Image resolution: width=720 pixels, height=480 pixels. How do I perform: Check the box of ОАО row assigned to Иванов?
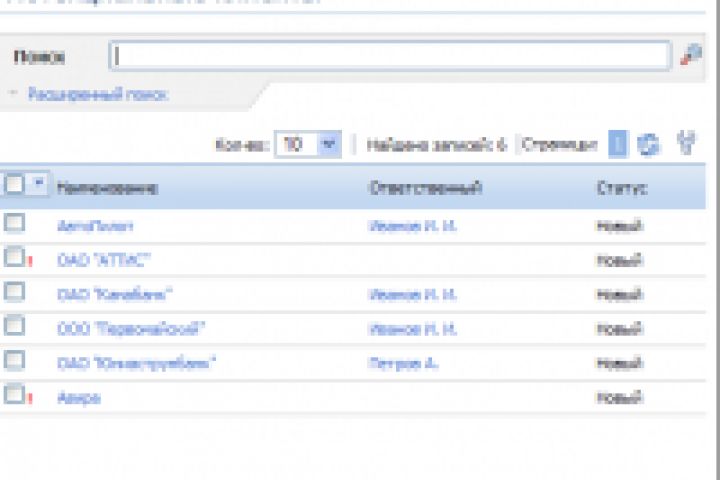click(14, 292)
